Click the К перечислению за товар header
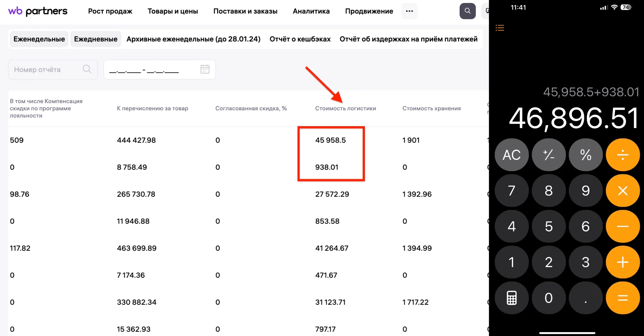Viewport: 644px width, 336px height. (x=152, y=108)
